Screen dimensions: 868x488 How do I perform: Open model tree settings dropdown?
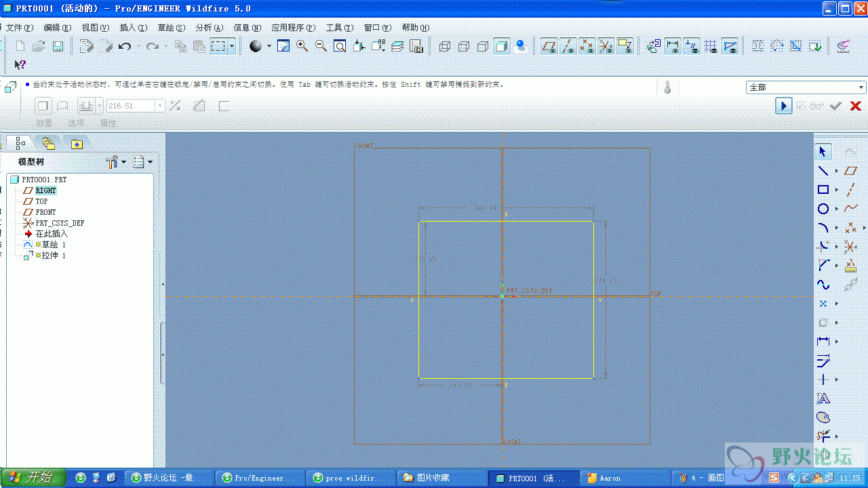[x=117, y=162]
